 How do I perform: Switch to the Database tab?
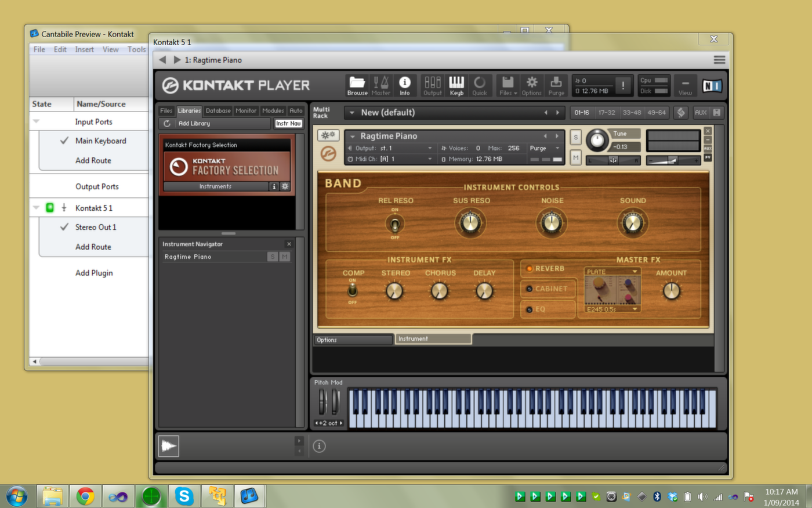coord(218,110)
